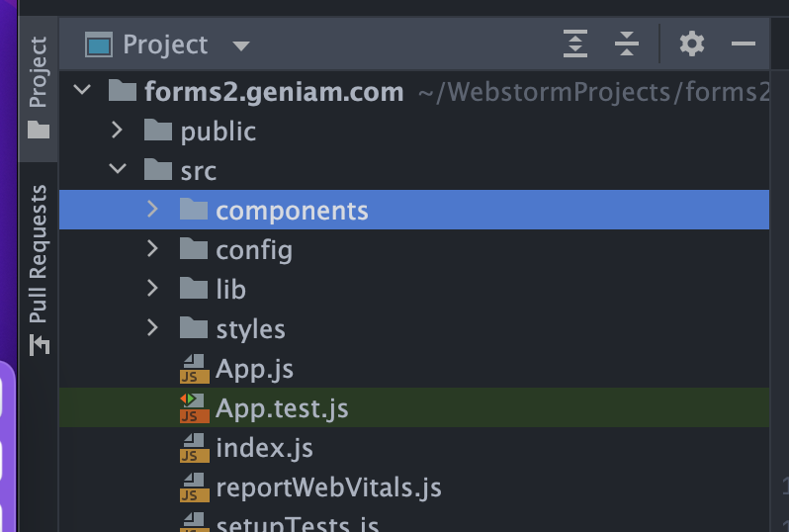789x532 pixels.
Task: Expand the components folder chevron
Action: pyautogui.click(x=152, y=210)
